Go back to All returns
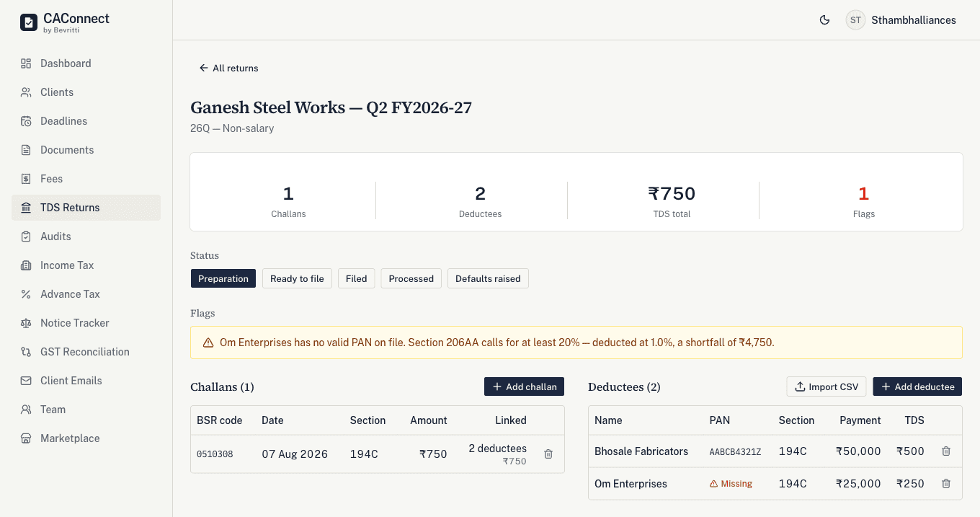Image resolution: width=980 pixels, height=517 pixels. tap(228, 68)
